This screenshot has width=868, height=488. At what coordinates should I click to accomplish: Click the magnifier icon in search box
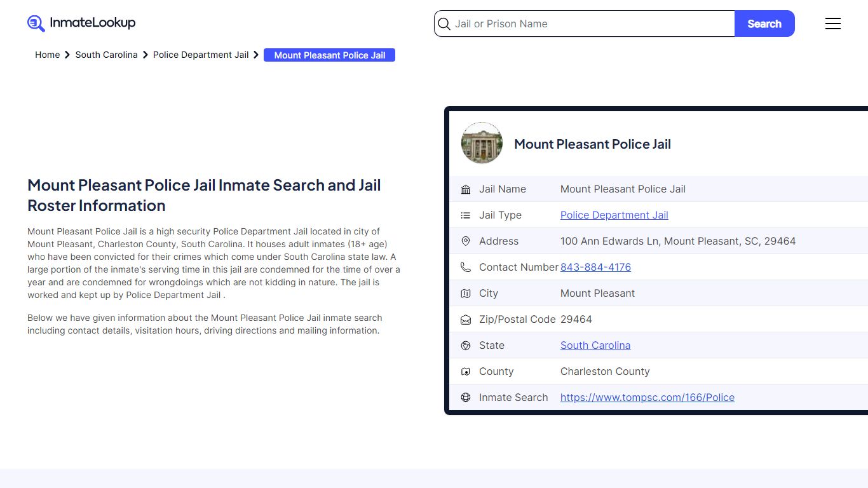pos(444,24)
